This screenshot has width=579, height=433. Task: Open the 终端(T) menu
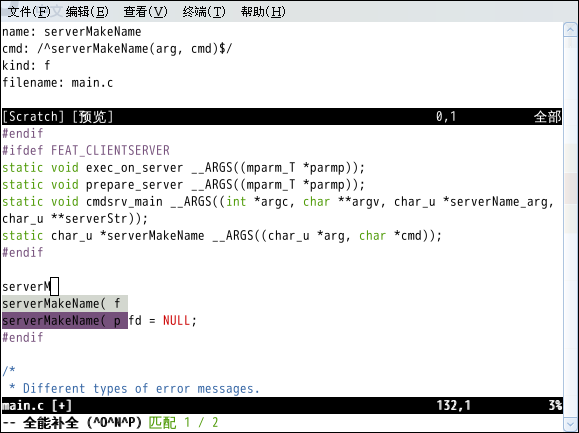(204, 12)
